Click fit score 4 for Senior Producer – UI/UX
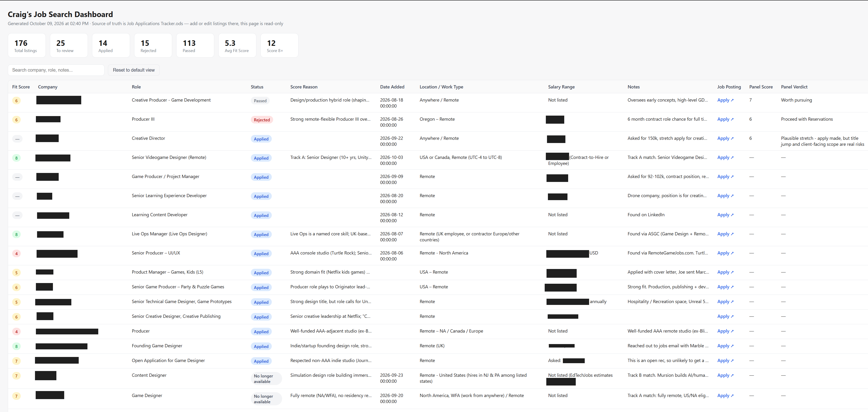 coord(16,254)
